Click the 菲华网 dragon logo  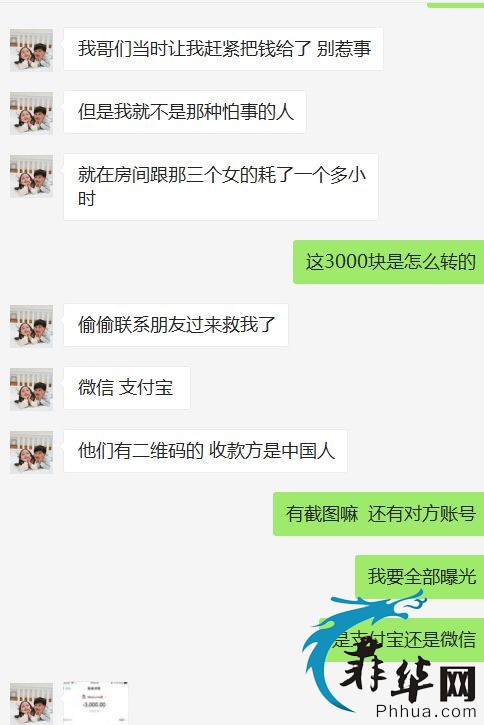point(389,657)
